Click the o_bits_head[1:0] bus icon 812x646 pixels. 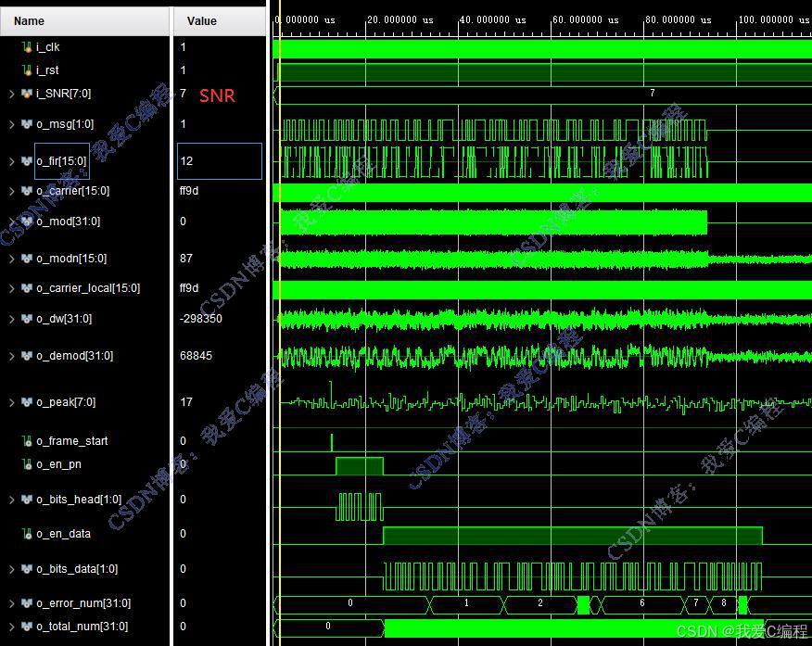click(26, 499)
